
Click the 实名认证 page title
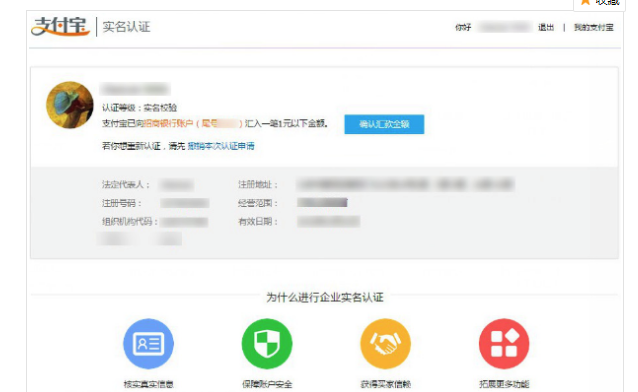[126, 27]
